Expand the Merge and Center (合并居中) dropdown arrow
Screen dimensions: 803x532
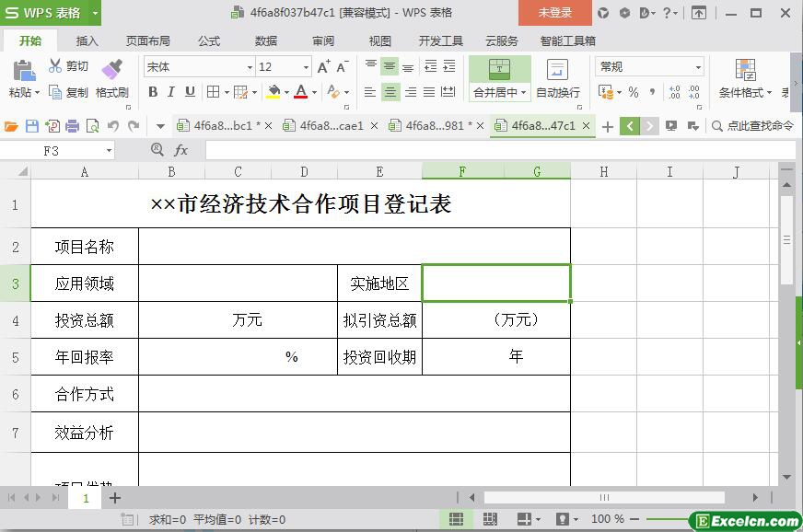[523, 93]
